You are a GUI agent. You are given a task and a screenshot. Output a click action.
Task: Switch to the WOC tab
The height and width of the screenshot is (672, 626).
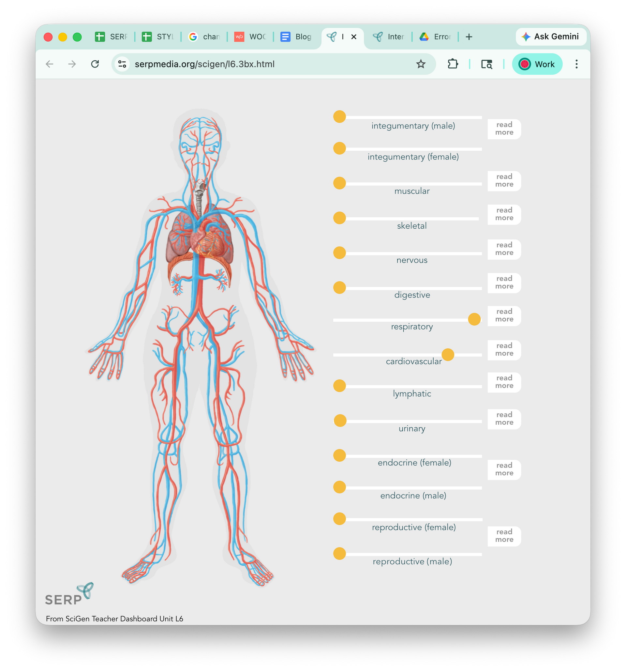point(250,37)
